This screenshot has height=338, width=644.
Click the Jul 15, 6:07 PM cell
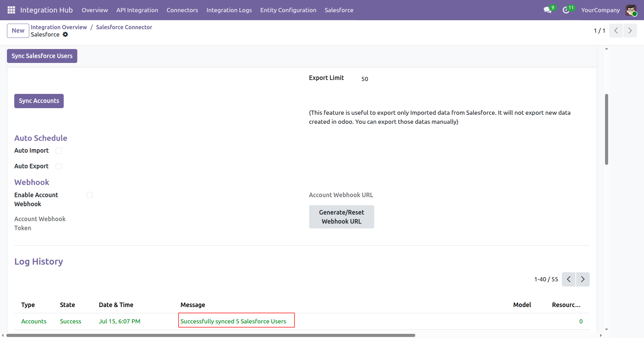119,321
